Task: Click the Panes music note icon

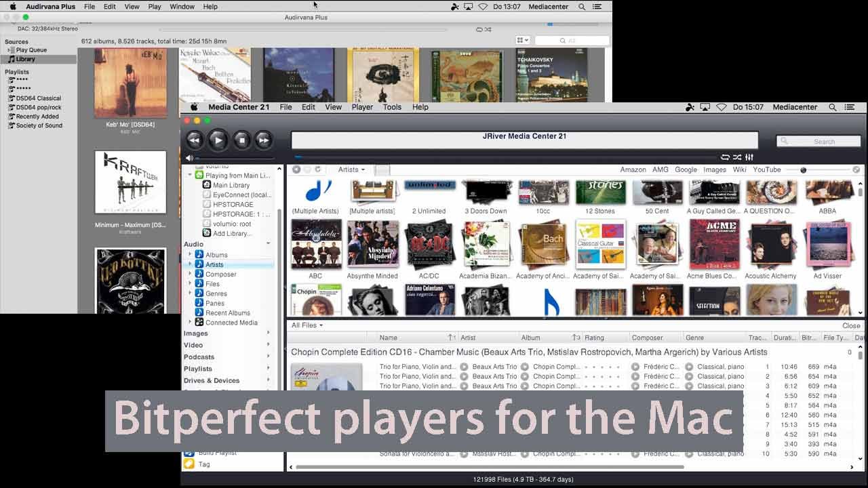Action: pos(199,303)
